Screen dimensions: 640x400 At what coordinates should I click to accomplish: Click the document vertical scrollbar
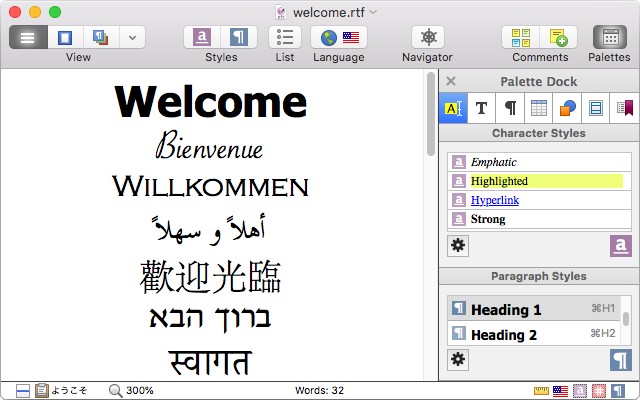[431, 114]
